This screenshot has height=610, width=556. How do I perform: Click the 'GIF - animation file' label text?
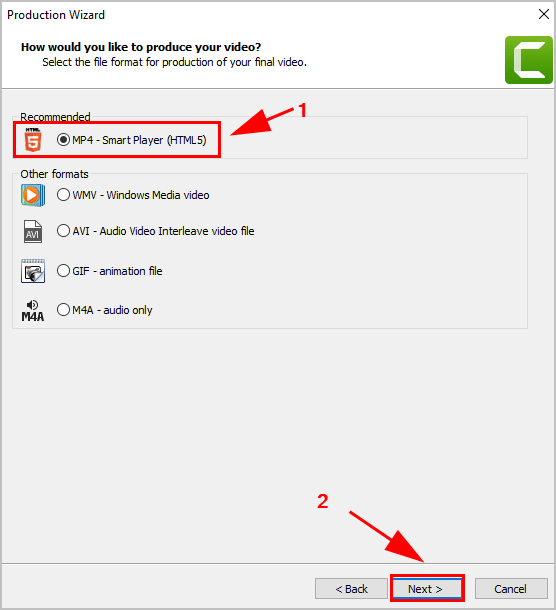pyautogui.click(x=117, y=271)
